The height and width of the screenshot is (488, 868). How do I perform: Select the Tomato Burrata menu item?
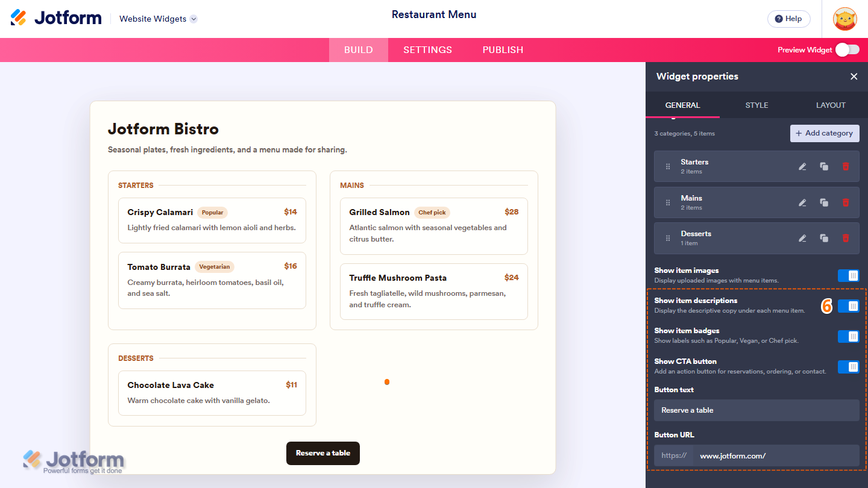[x=212, y=280]
